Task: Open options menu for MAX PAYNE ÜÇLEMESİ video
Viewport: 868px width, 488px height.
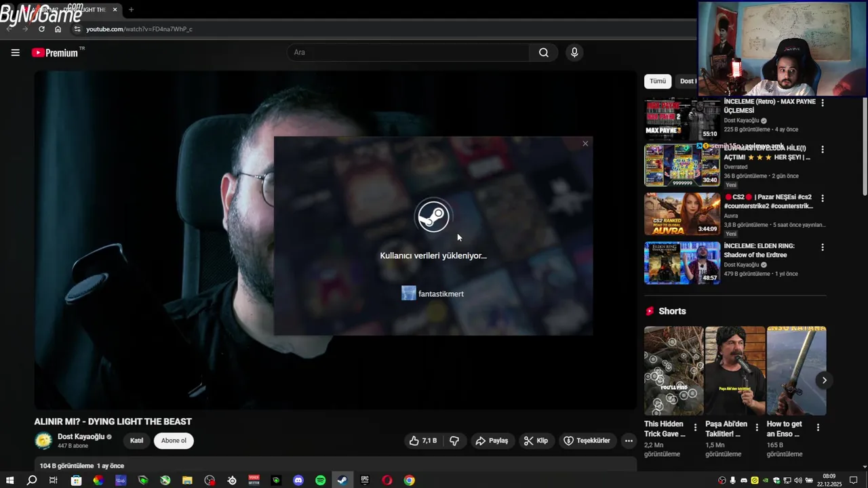Action: pos(823,103)
